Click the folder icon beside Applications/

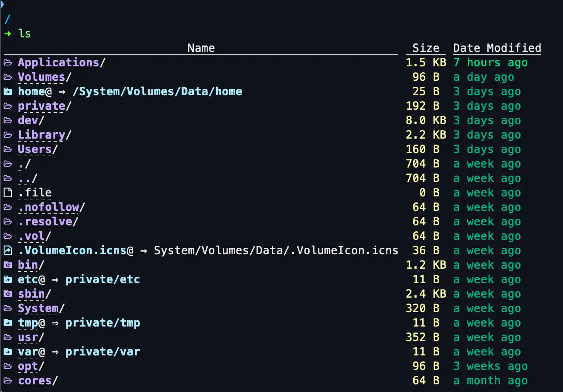(x=8, y=63)
